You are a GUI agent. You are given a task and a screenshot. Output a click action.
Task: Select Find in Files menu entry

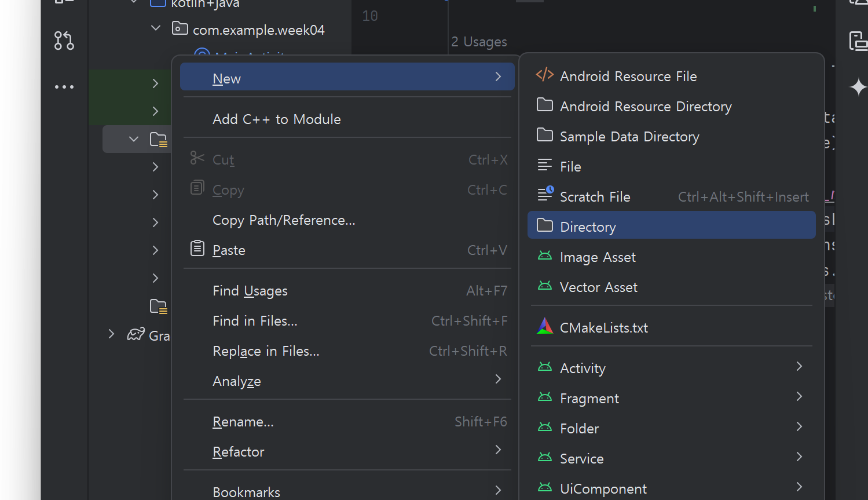pos(255,321)
